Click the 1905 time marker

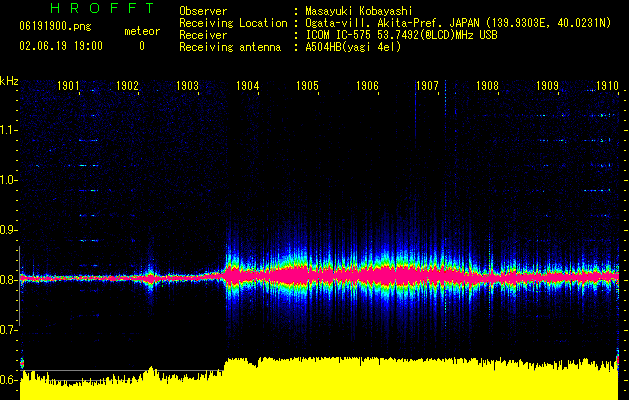point(307,85)
